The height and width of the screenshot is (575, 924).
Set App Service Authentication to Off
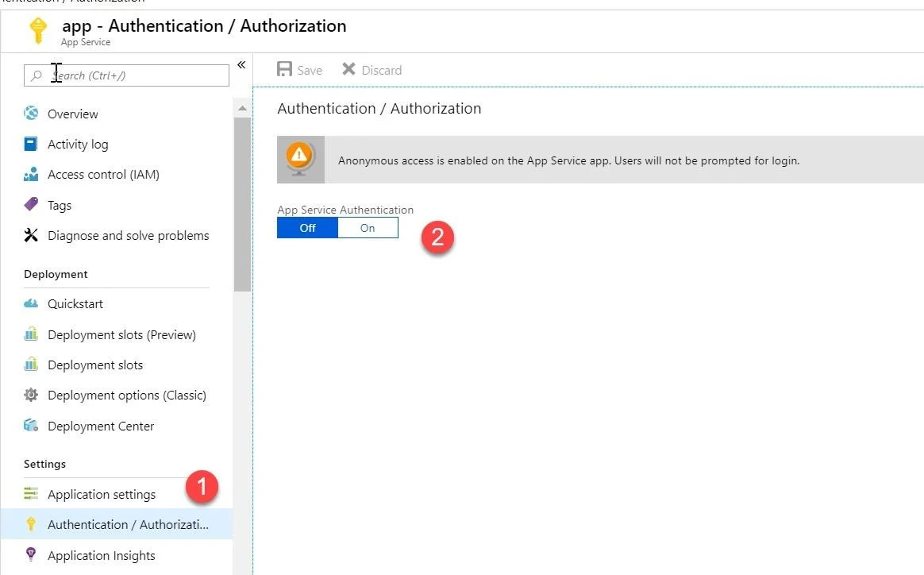(308, 228)
